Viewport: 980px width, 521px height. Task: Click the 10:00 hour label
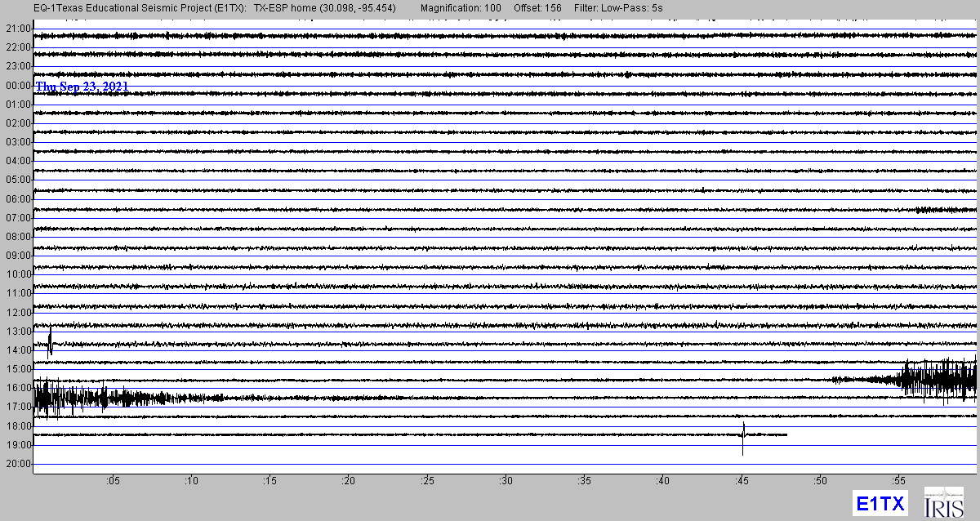coord(18,274)
